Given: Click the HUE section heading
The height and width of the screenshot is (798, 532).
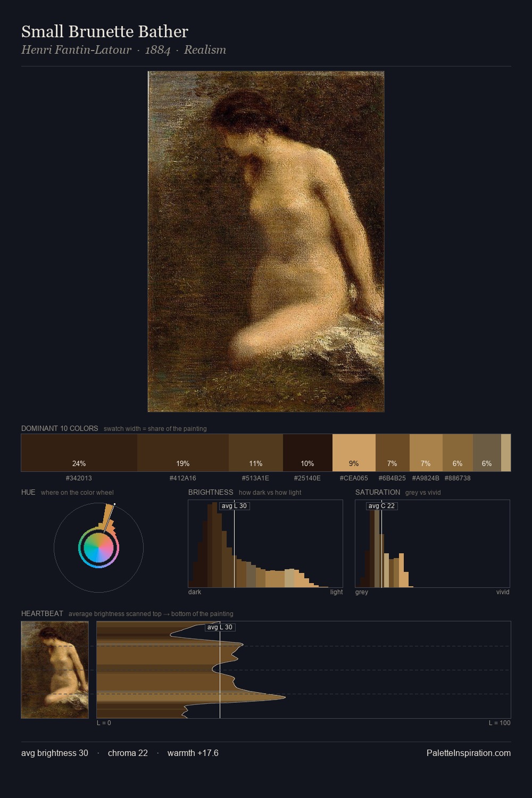Looking at the screenshot, I should 28,492.
